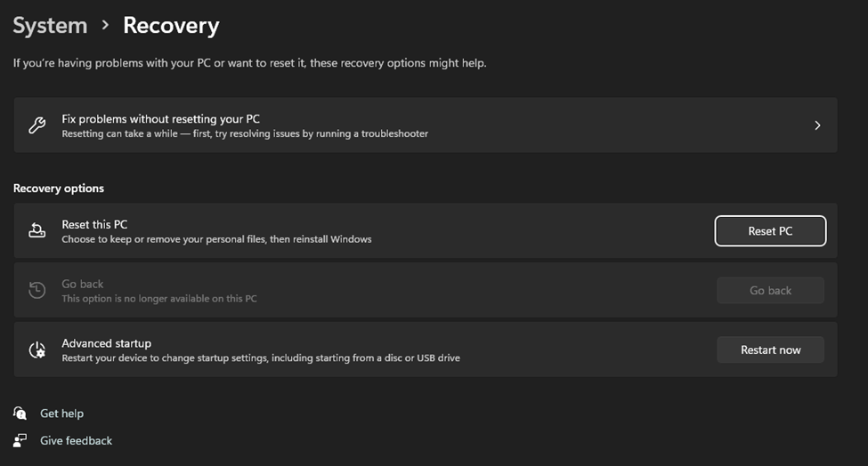This screenshot has width=868, height=466.
Task: Select the Advanced startup row title
Action: [x=106, y=343]
